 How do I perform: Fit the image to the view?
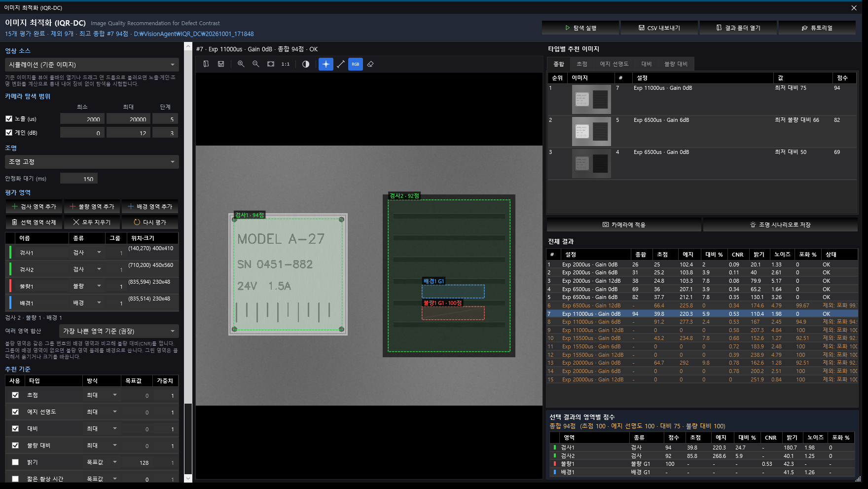tap(271, 64)
